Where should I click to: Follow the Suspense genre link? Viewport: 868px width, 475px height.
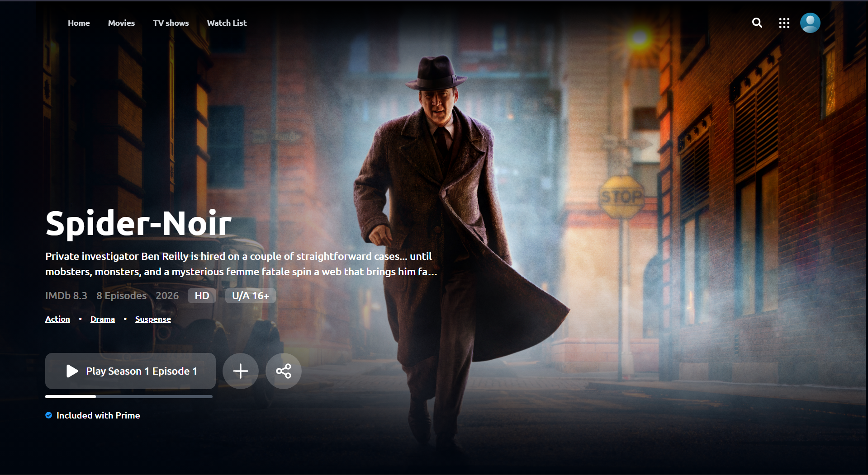pos(153,319)
